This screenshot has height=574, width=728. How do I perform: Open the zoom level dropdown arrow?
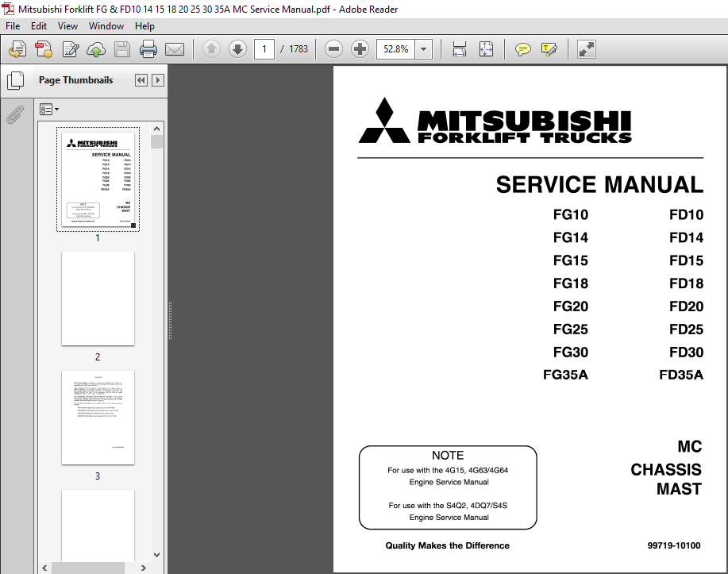click(423, 48)
